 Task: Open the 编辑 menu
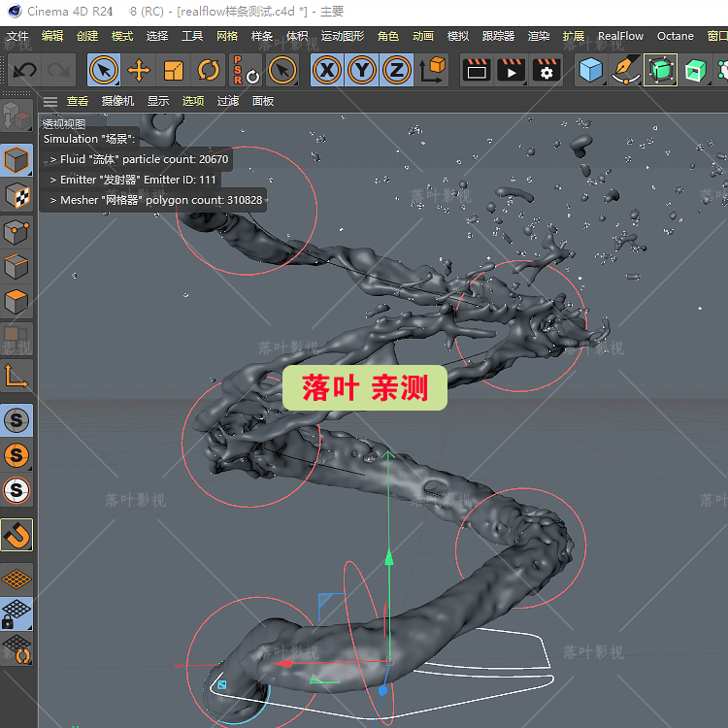[52, 36]
